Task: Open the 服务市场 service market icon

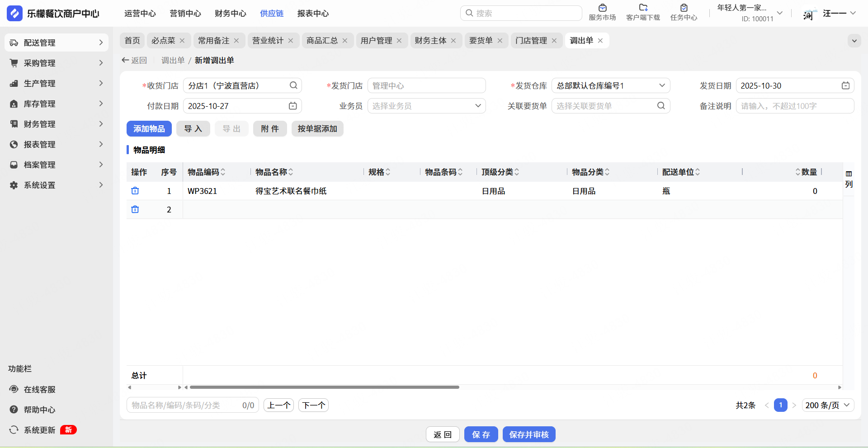Action: (602, 8)
